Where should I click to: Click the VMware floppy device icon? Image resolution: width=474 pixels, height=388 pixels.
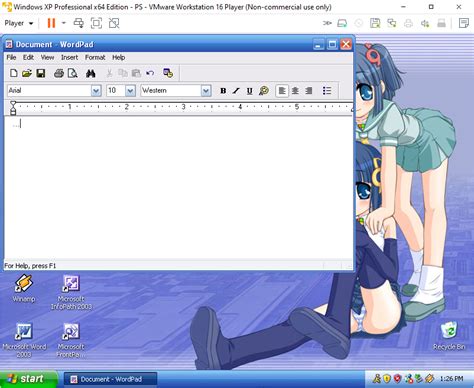(x=375, y=23)
